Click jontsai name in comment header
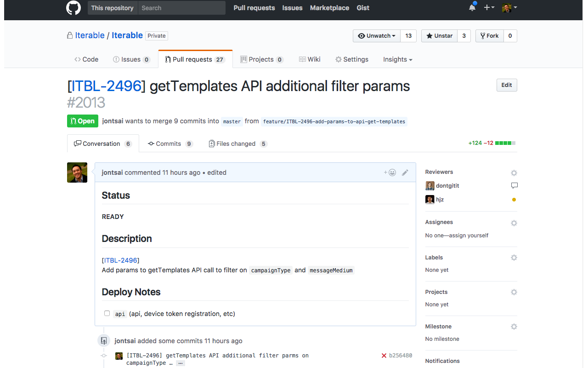The height and width of the screenshot is (368, 588). tap(112, 172)
